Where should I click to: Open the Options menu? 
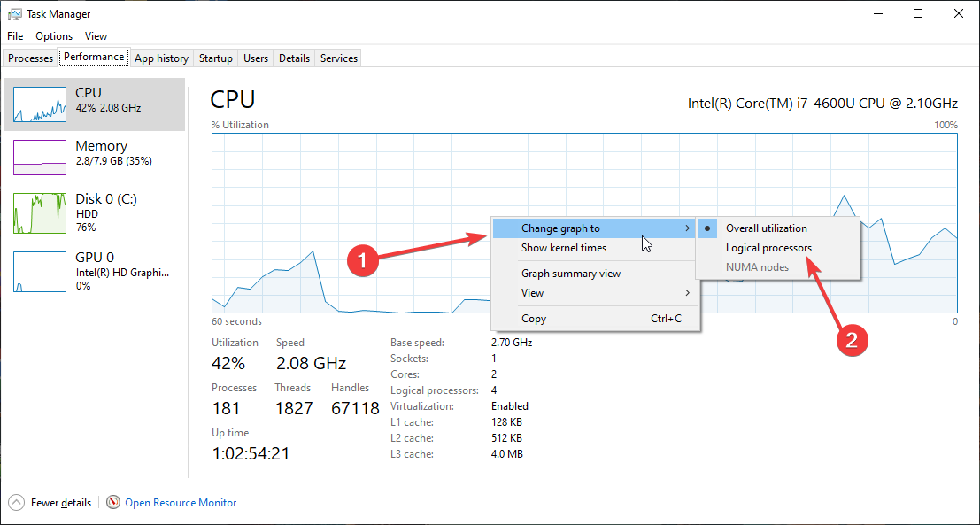[54, 36]
